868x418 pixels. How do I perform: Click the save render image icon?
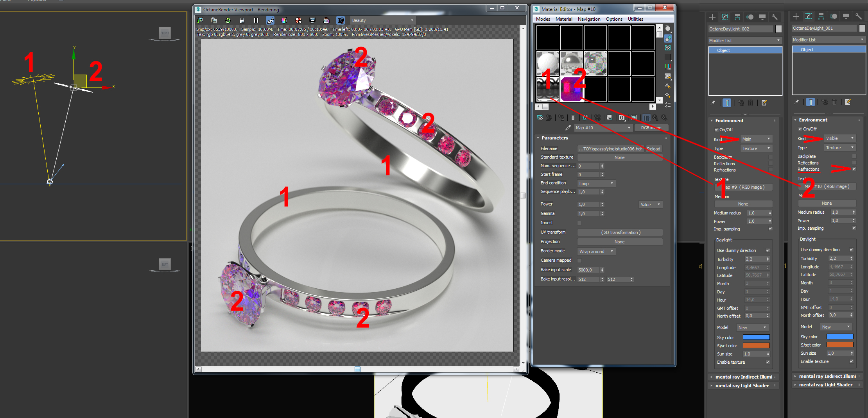(200, 20)
